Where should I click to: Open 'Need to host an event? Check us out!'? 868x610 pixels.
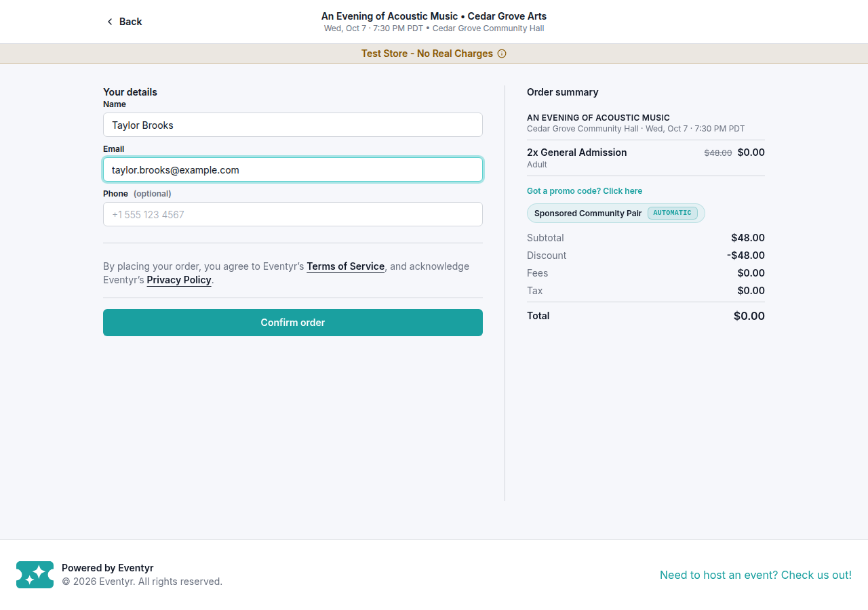pos(755,575)
